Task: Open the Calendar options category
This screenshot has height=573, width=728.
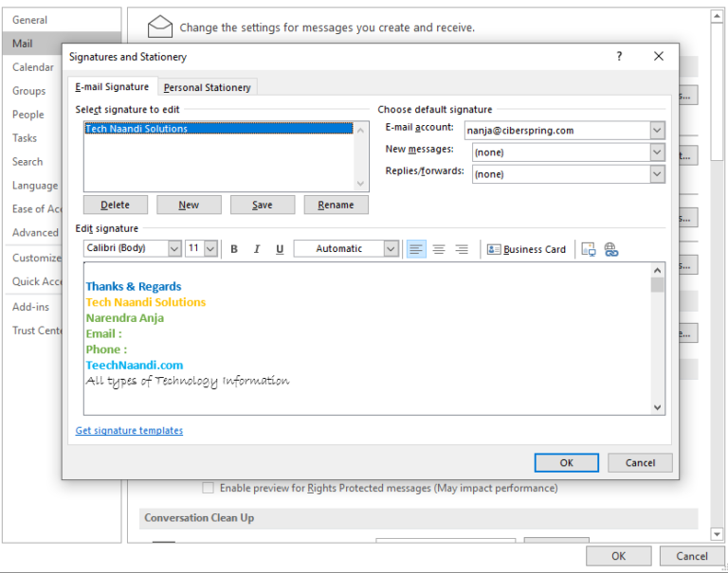Action: tap(32, 67)
